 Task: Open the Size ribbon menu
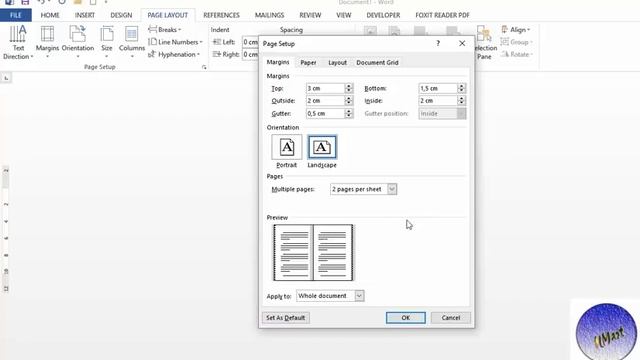click(x=107, y=41)
